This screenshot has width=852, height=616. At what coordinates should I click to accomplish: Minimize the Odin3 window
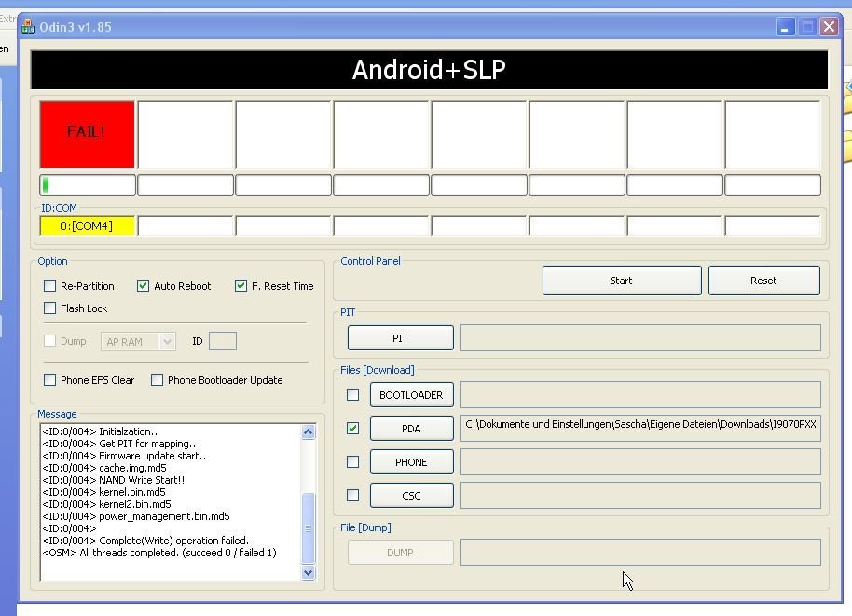point(785,27)
